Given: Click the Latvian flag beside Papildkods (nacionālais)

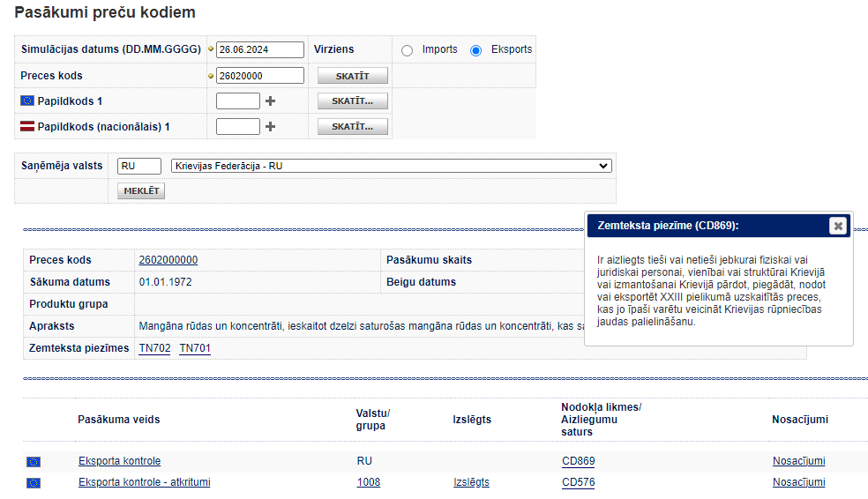Looking at the screenshot, I should pos(27,126).
